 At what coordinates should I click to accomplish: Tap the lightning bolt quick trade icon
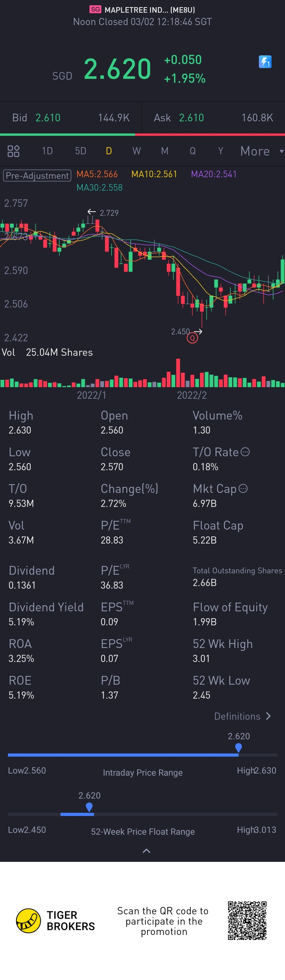(265, 62)
